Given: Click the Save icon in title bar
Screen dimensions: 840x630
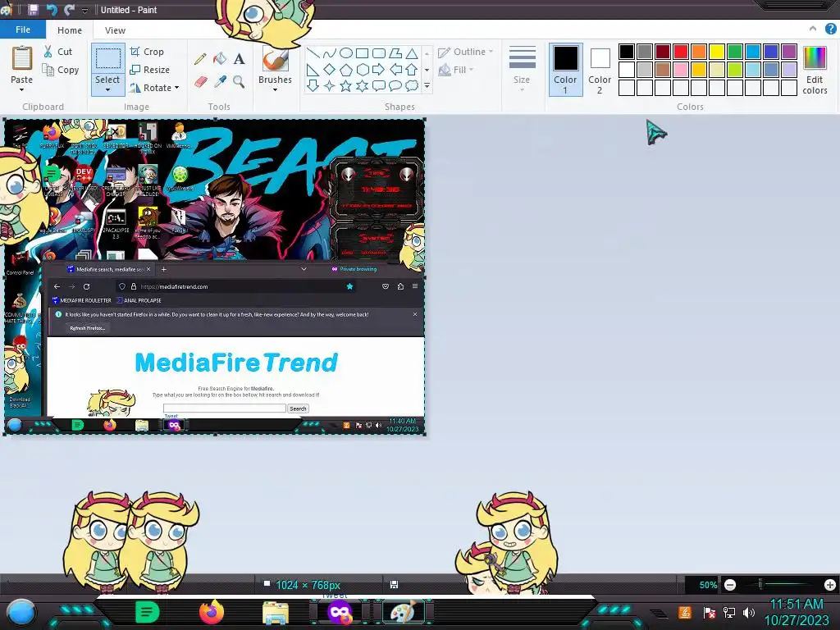Looking at the screenshot, I should (x=33, y=10).
